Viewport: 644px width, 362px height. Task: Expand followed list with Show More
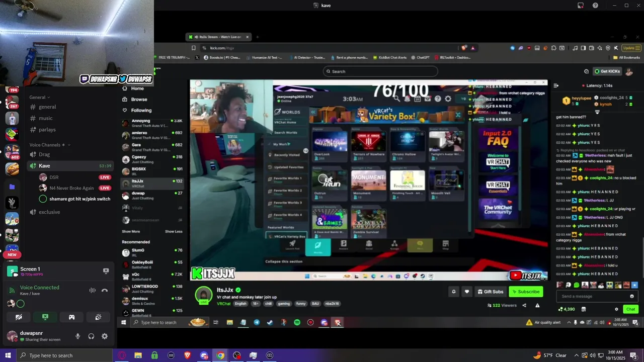131,231
